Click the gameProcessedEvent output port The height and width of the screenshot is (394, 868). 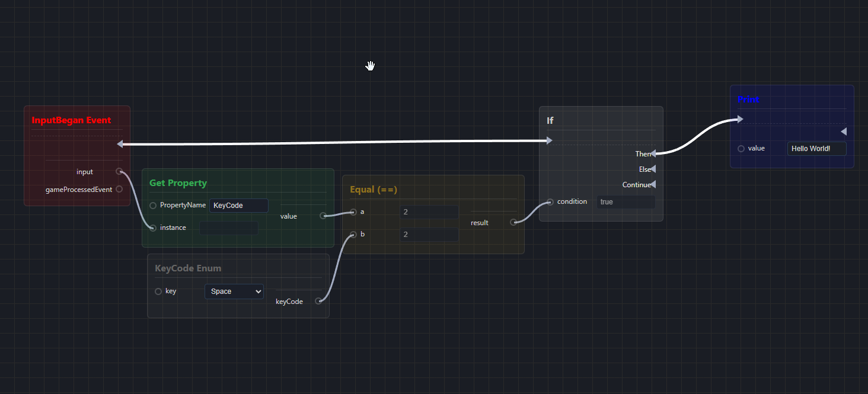pos(119,189)
